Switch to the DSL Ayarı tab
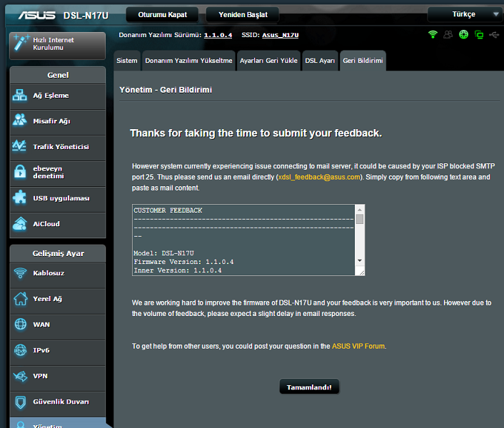This screenshot has height=428, width=504. (320, 61)
